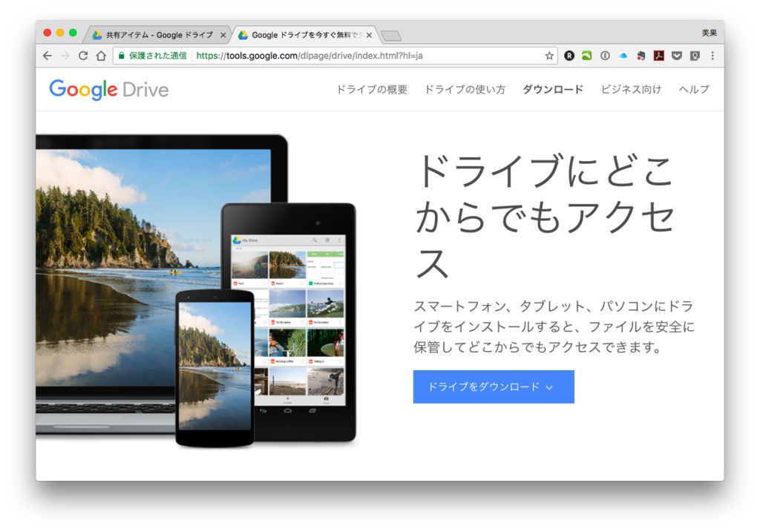Viewport: 760px width, 532px height.
Task: Click the black R extension icon
Action: pos(569,56)
